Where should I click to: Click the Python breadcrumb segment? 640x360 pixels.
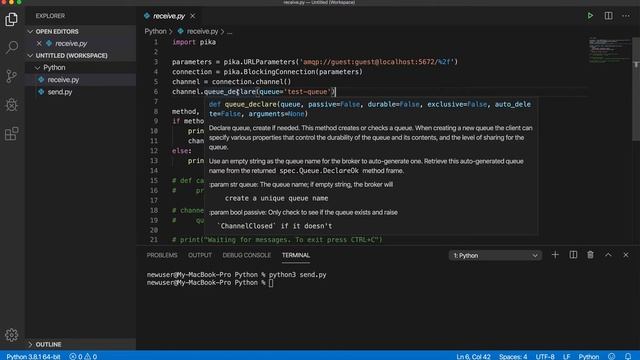click(155, 31)
